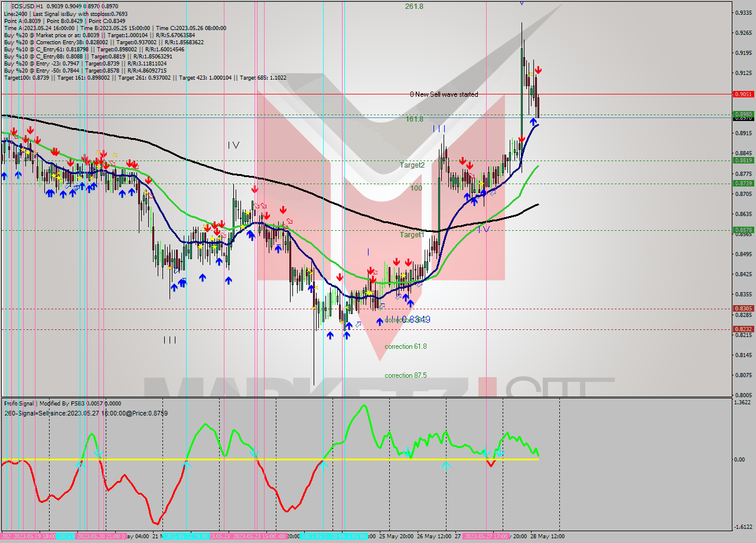Click the '25 May 20:00' time label
Viewport: 756px width, 543px height.
[x=396, y=537]
